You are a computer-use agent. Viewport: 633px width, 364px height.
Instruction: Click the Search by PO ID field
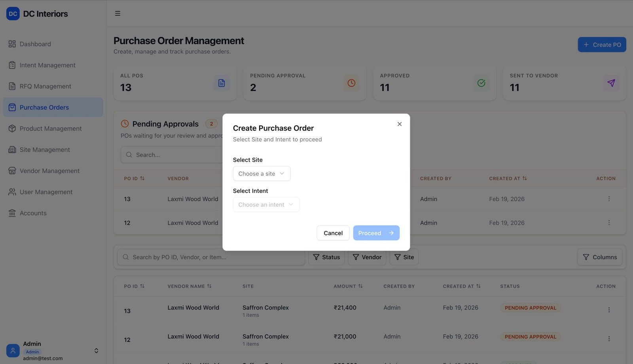(214, 257)
